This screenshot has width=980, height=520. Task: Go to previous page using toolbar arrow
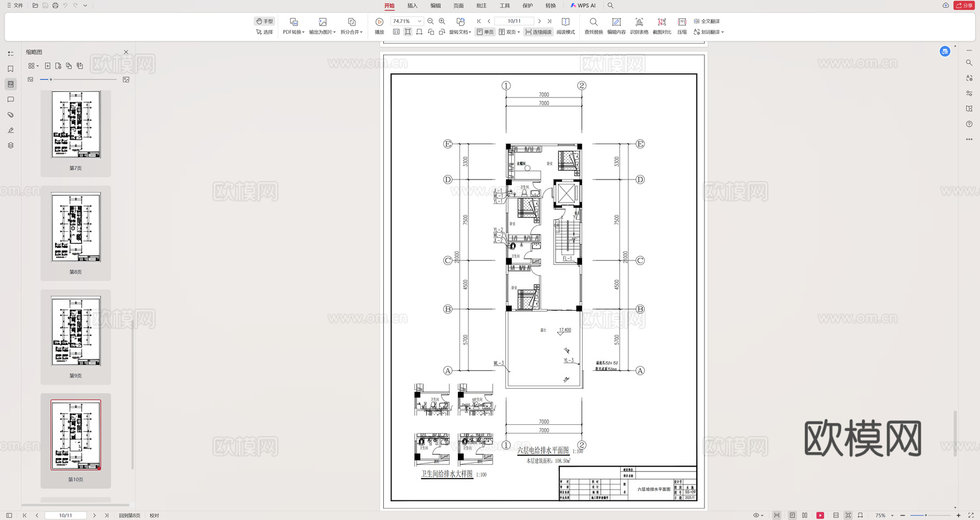(x=489, y=21)
